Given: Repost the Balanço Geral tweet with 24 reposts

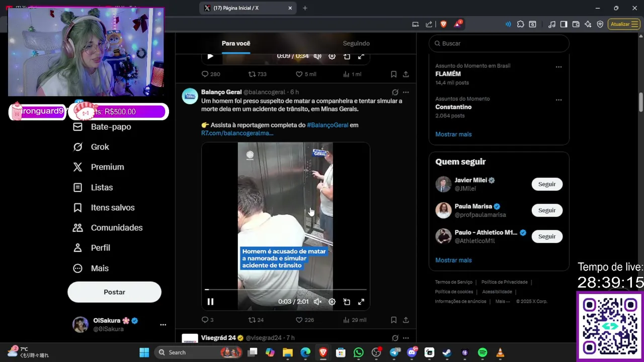Looking at the screenshot, I should point(256,320).
